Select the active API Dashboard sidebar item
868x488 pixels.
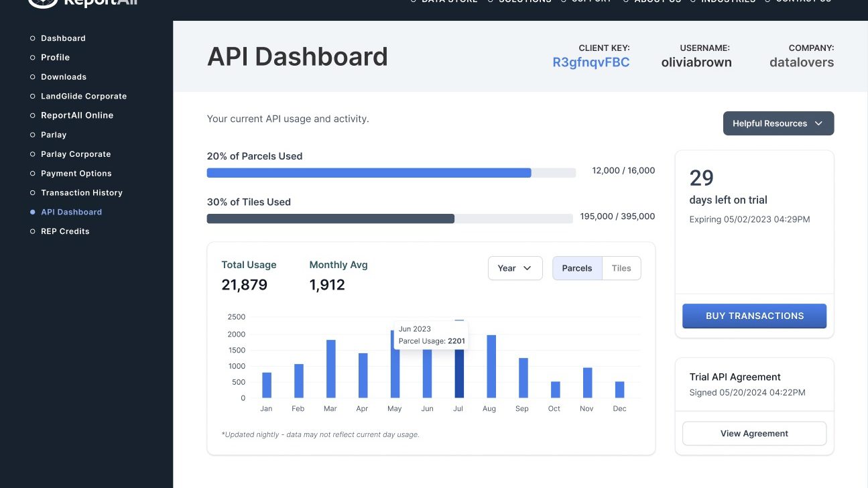71,212
